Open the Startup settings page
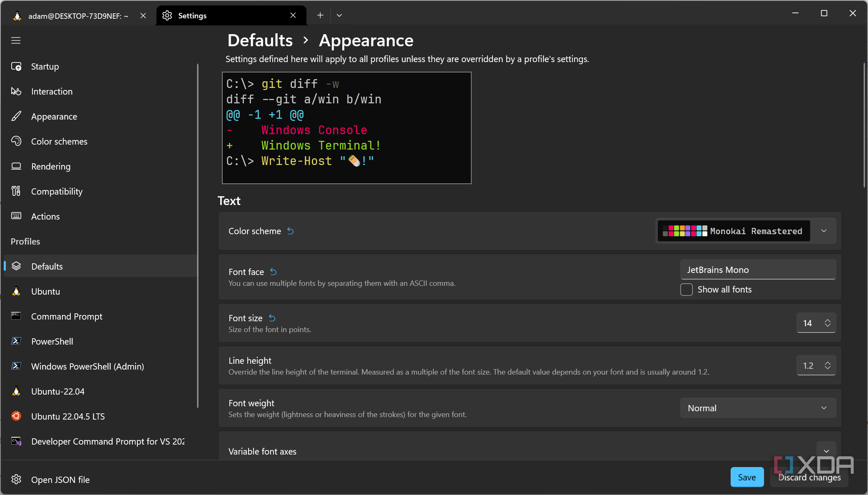Screen dimensions: 868x495 (100, 67)
